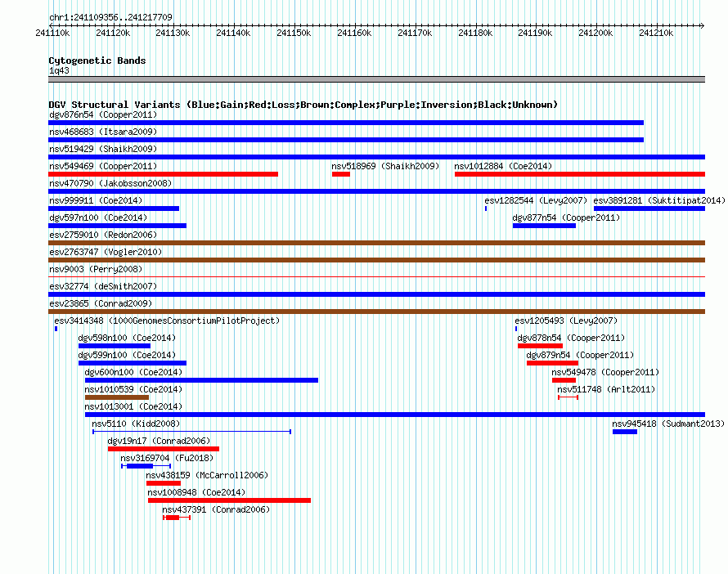728x574 pixels.
Task: Click the 241140k ruler tick label
Action: [234, 33]
